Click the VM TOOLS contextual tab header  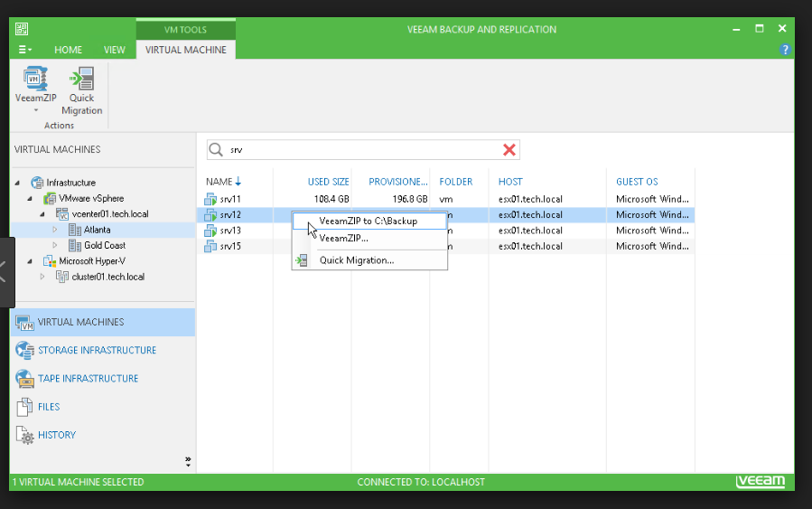(x=185, y=30)
